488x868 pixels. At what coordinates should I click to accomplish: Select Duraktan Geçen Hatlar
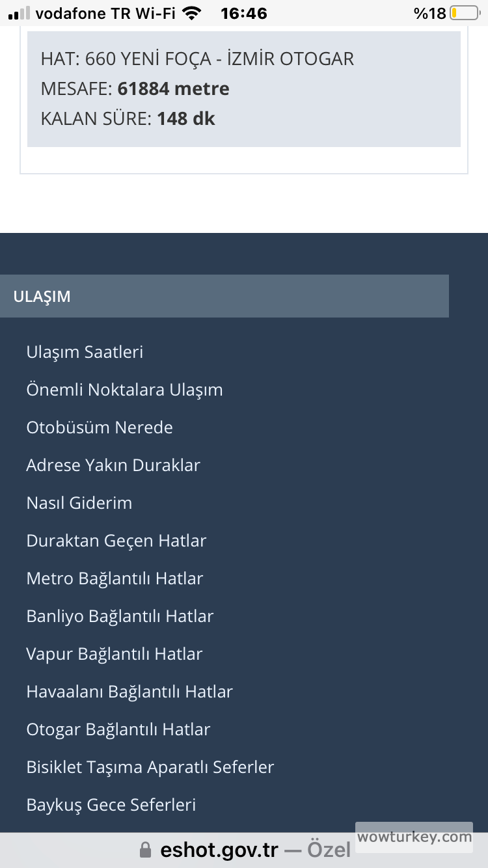click(116, 541)
